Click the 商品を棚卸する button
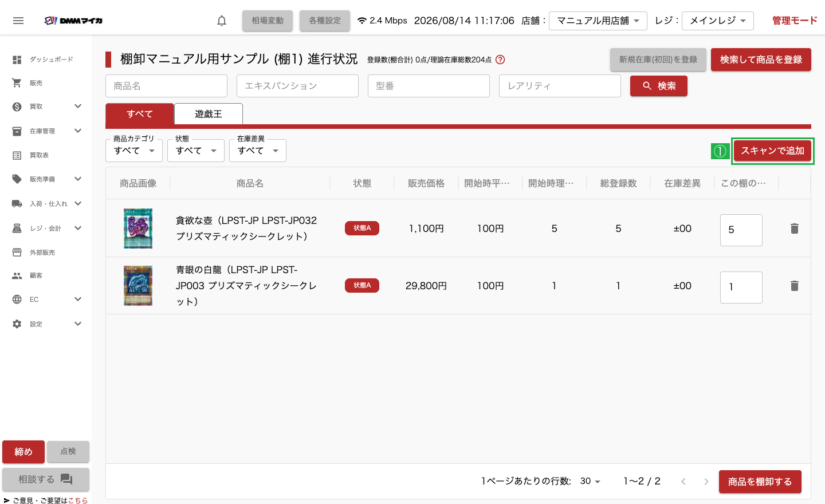This screenshot has width=825, height=504. (x=760, y=482)
